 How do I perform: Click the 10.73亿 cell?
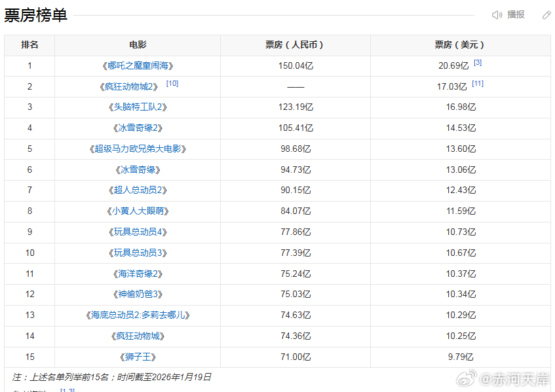(x=461, y=232)
